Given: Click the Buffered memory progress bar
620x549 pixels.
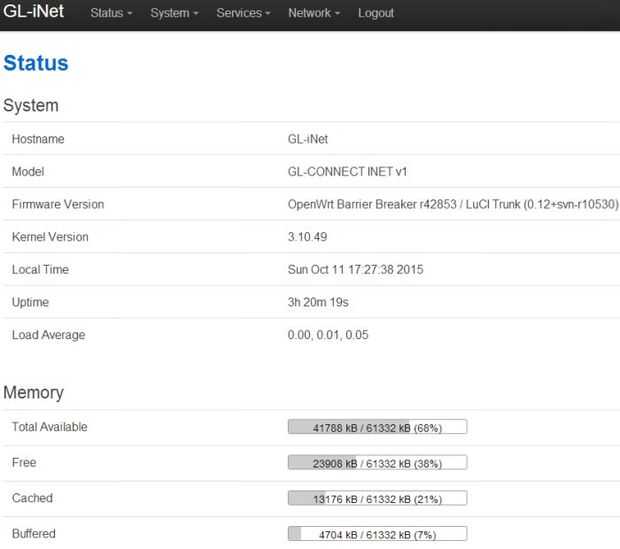Looking at the screenshot, I should pos(378,534).
